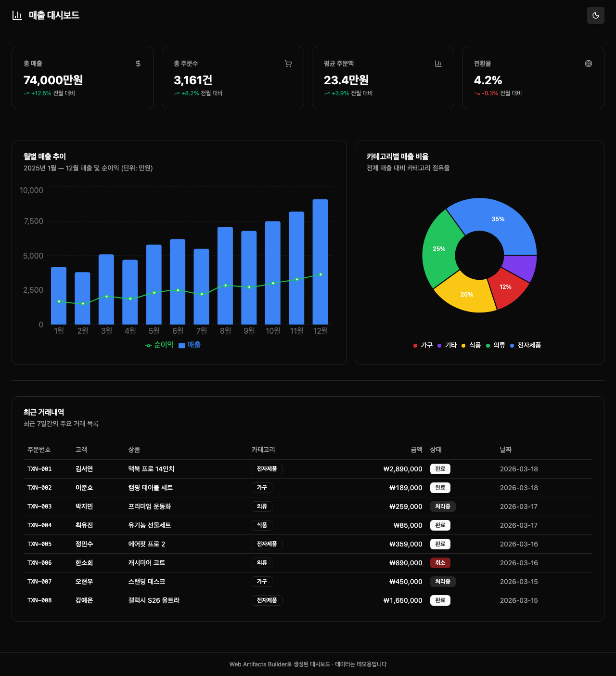Click the 완료 status badge on TXN-001
This screenshot has height=676, width=616.
pyautogui.click(x=440, y=468)
